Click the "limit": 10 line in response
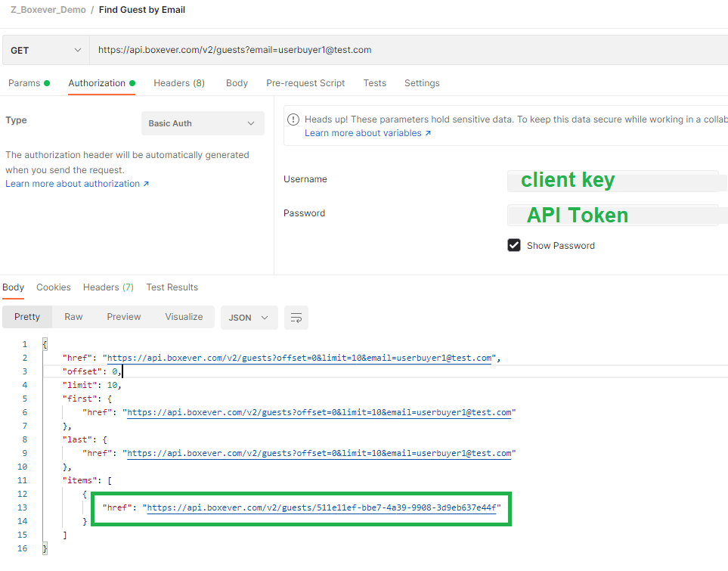 coord(92,385)
